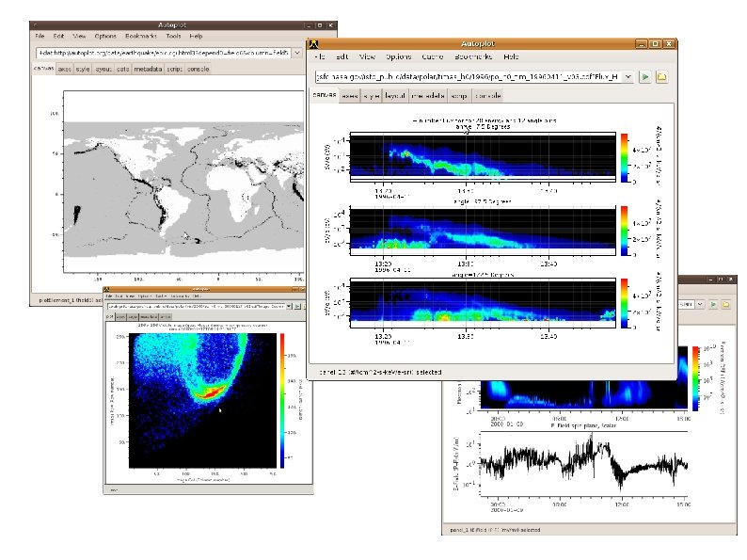Open Bookmarks menu in front Autoplot window
This screenshot has height=560, width=747.
click(x=472, y=56)
